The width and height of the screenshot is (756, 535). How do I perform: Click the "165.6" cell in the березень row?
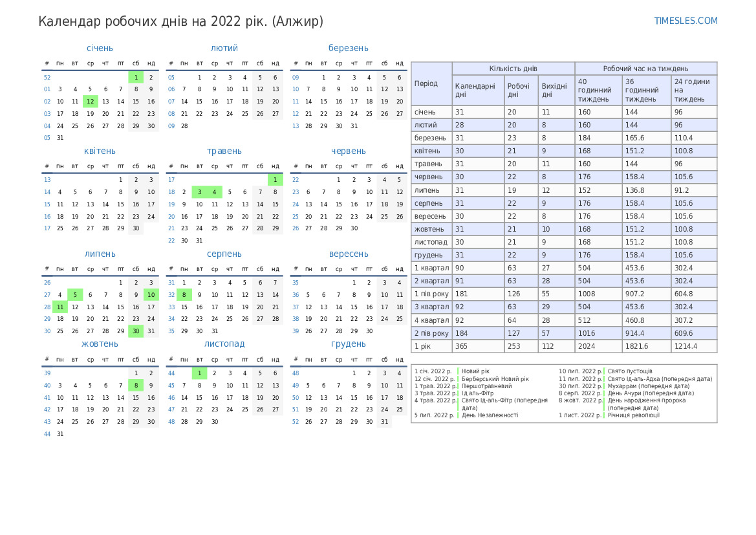point(646,138)
